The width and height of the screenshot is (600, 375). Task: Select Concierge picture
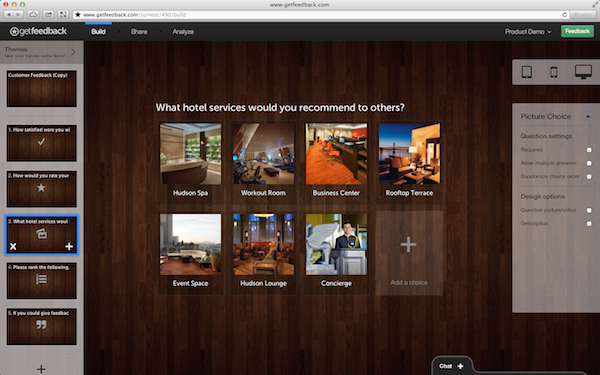(x=336, y=244)
